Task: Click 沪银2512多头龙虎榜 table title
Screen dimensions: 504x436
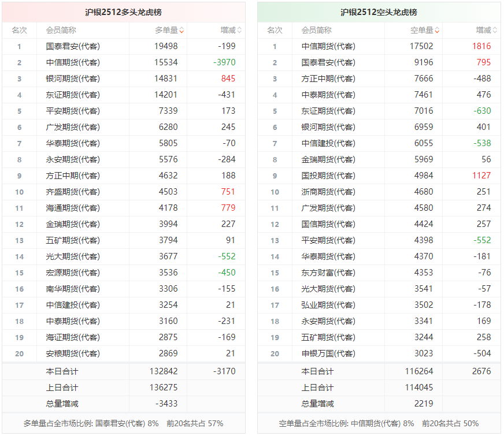Action: click(x=124, y=12)
